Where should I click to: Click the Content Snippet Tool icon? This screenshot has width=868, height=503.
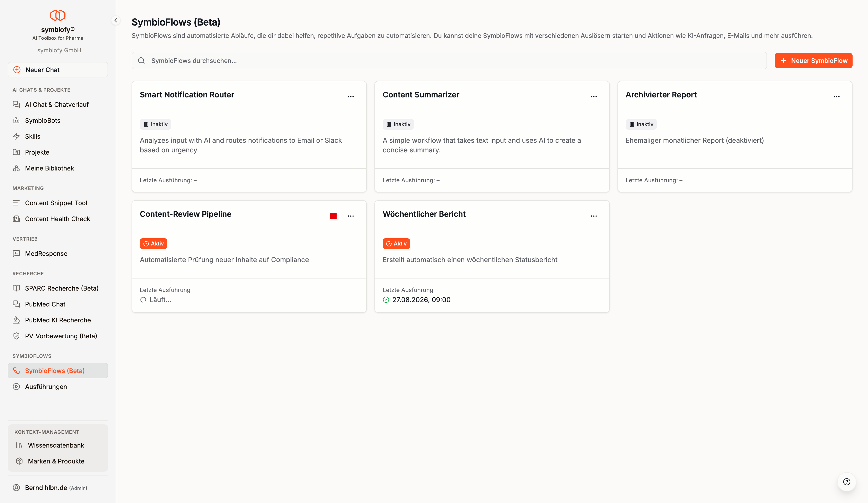(x=16, y=203)
